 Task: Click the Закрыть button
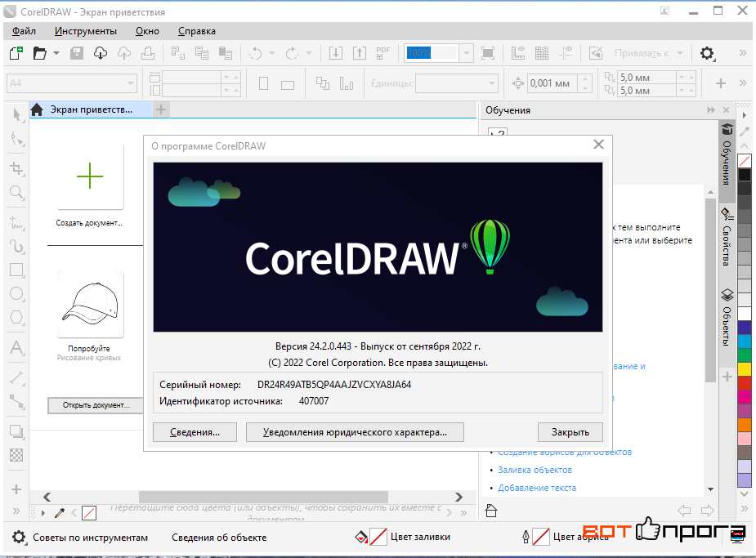(570, 432)
